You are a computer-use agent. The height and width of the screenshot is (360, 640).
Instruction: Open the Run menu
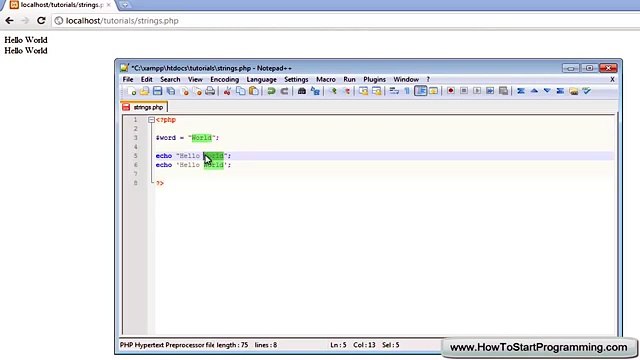(349, 80)
